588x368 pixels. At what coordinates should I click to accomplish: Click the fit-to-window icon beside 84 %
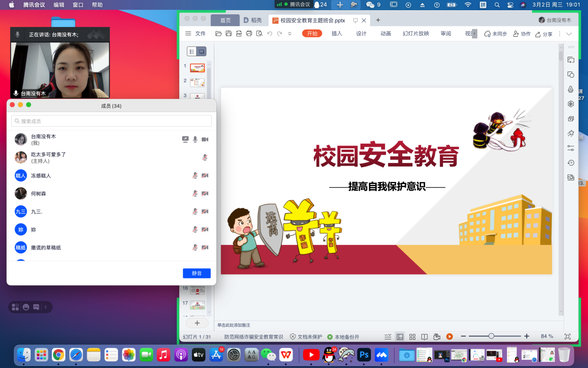(x=567, y=336)
